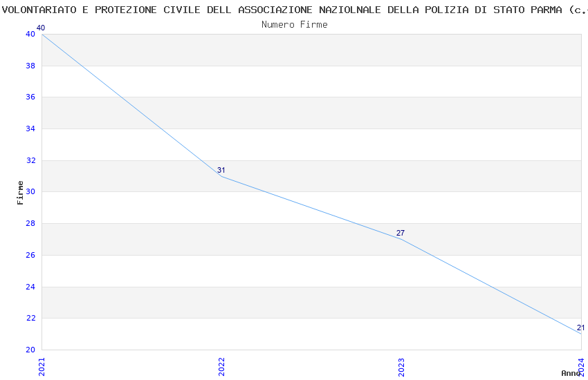Pick the 2023 year label on x-axis

[402, 366]
